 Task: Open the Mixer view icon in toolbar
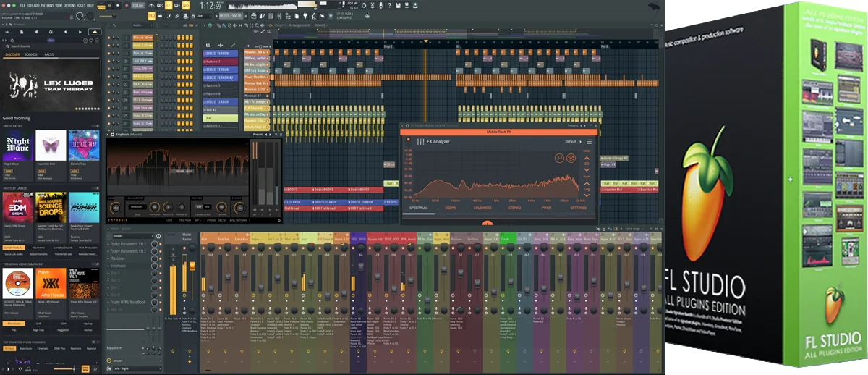pos(279,16)
